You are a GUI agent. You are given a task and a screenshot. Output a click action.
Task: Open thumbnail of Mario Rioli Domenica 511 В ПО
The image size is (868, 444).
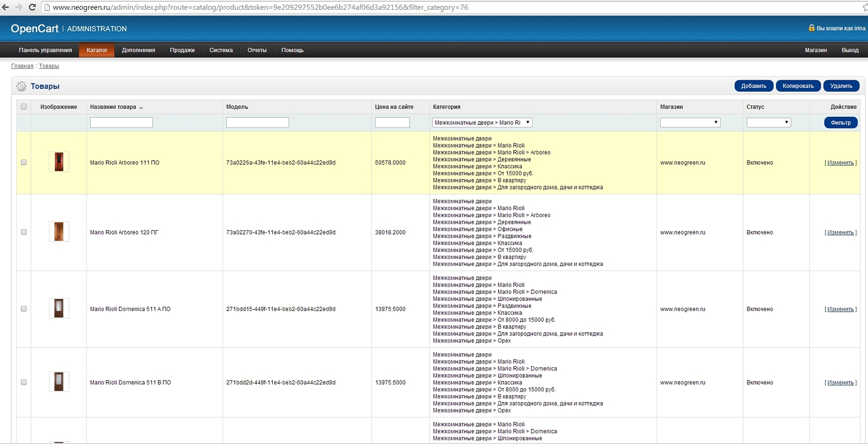point(59,382)
